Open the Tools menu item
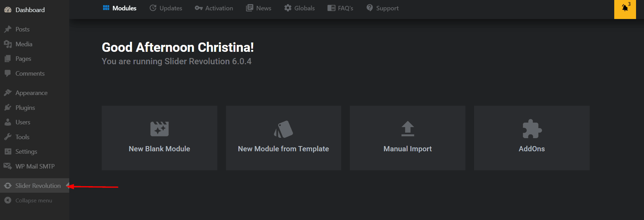Viewport: 644px width, 220px height. tap(35, 137)
